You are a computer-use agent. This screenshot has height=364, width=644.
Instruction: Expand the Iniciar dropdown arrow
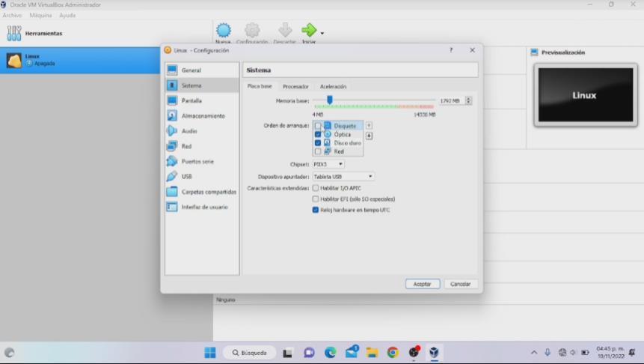[322, 33]
